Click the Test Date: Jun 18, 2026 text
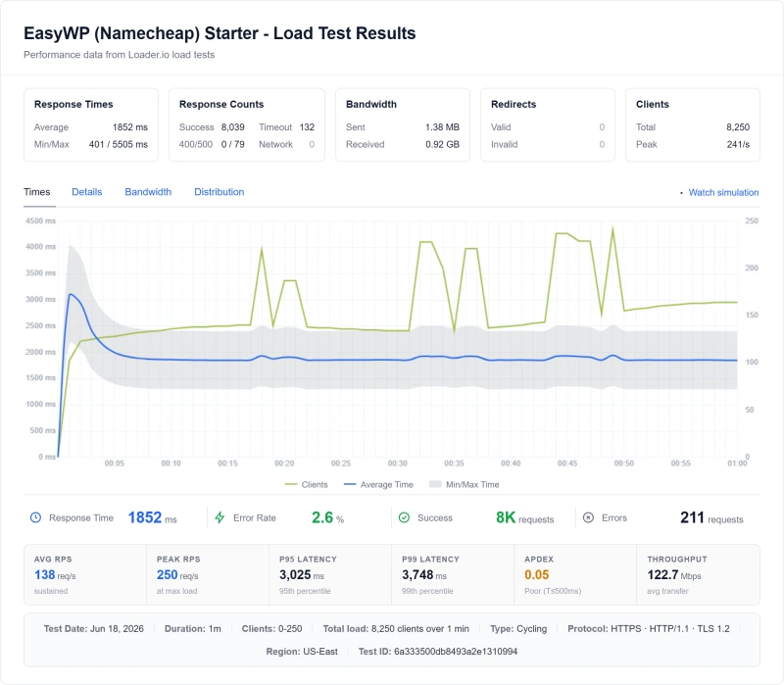Screen dimensions: 784x685 tap(93, 628)
